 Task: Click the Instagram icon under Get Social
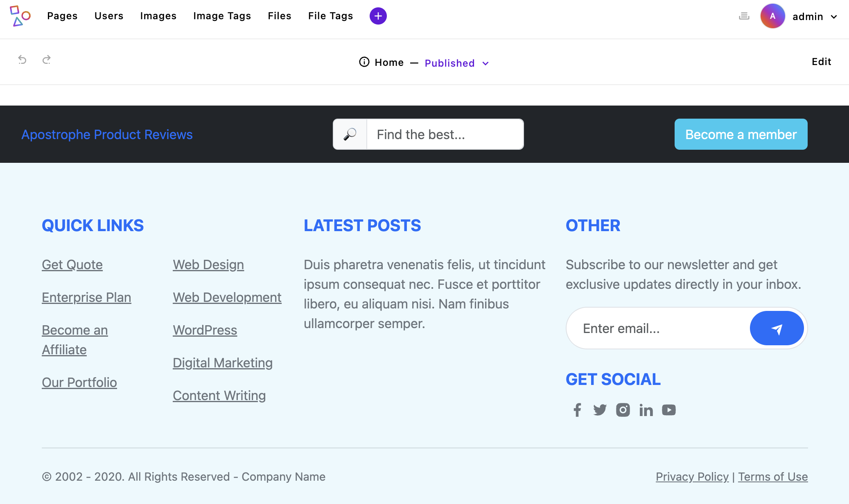(623, 410)
